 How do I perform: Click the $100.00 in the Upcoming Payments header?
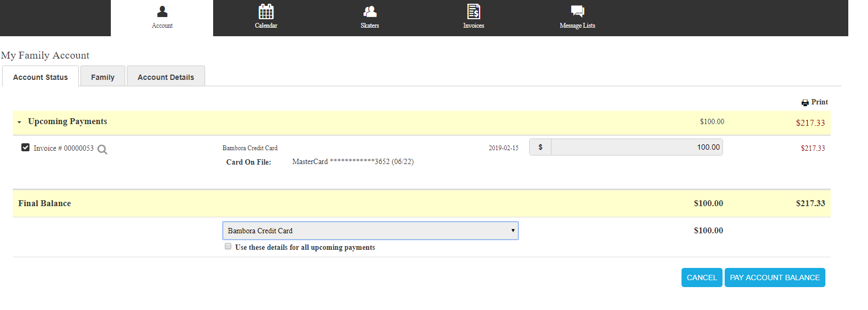coord(712,121)
